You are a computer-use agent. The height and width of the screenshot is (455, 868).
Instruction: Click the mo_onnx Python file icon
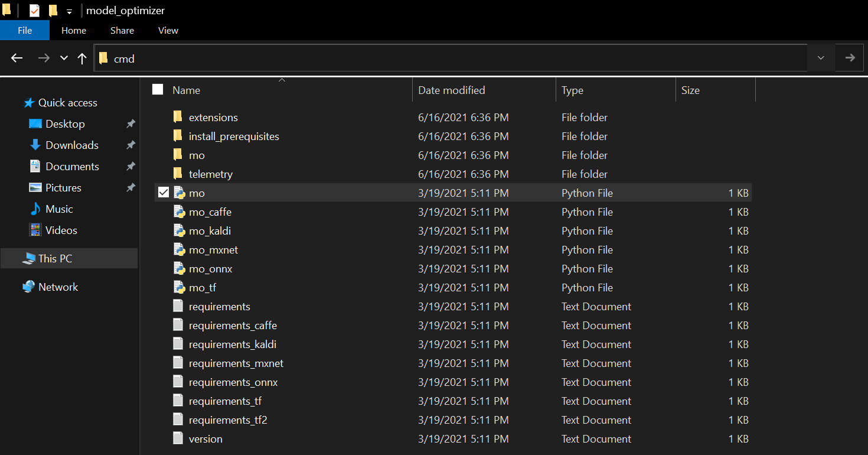point(179,268)
